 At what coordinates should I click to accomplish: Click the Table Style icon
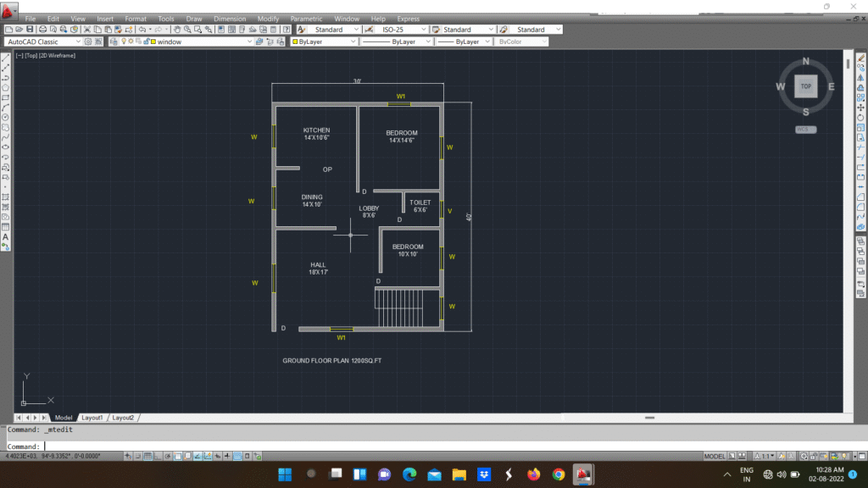click(x=437, y=30)
